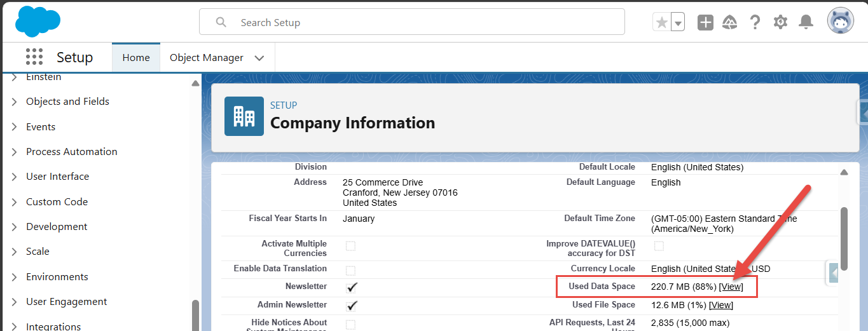The height and width of the screenshot is (331, 868).
Task: Toggle Enable Data Translation checkbox
Action: click(351, 271)
